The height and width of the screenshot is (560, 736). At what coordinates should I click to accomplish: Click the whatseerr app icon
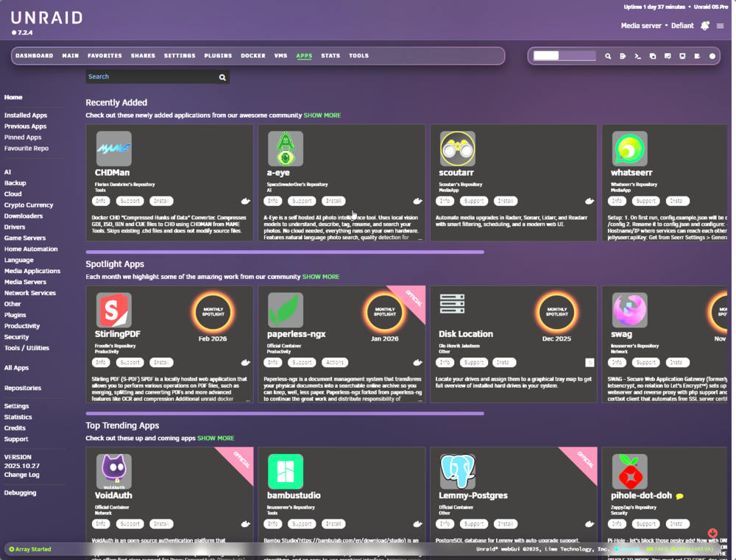[x=629, y=149]
